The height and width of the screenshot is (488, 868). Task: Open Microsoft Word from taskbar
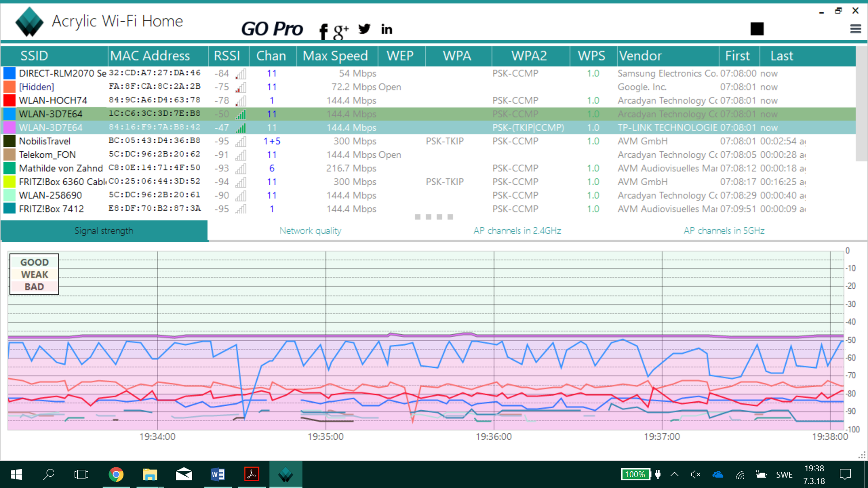point(217,474)
